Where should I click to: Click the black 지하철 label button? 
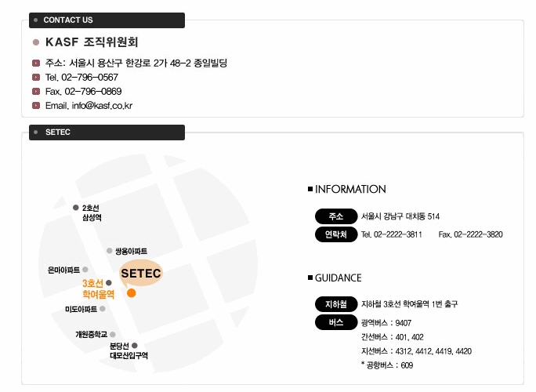(336, 304)
